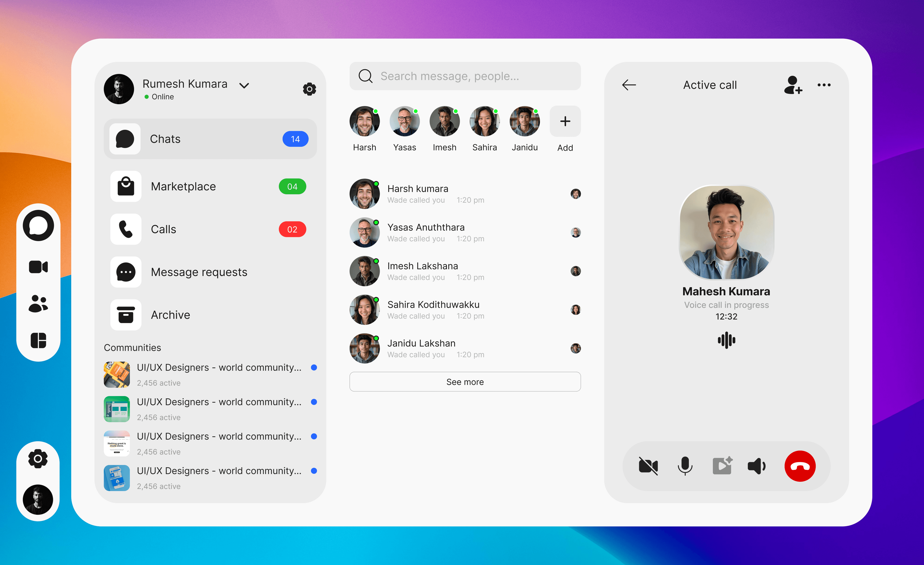
Task: Toggle the microphone mute button
Action: [685, 466]
